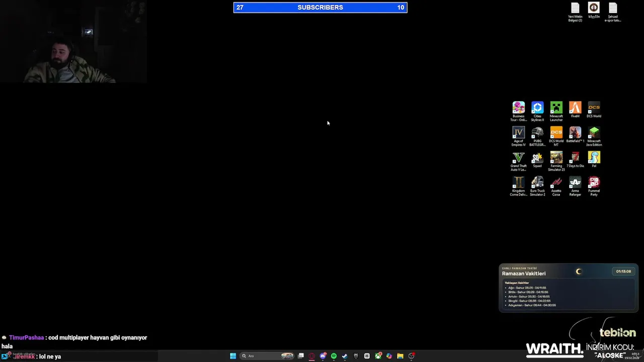
Task: Click the Artvin Sahur time row
Action: pos(529,297)
